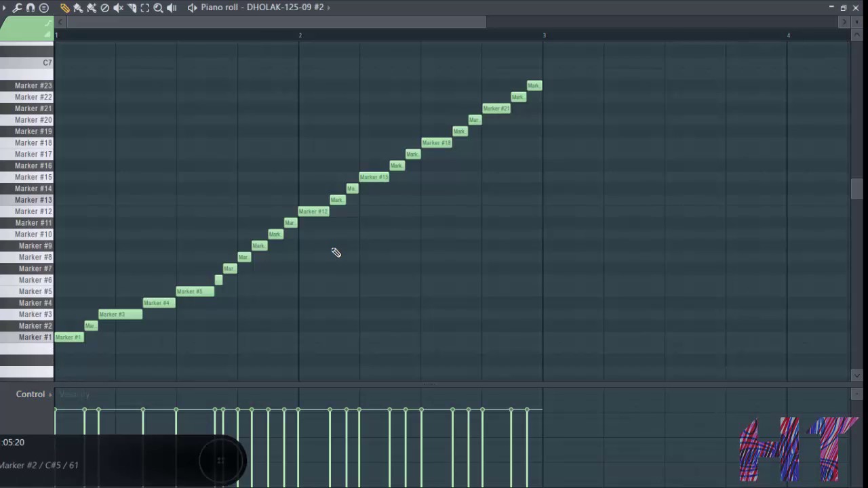
Task: Preview the Marker #17 key
Action: coord(26,155)
